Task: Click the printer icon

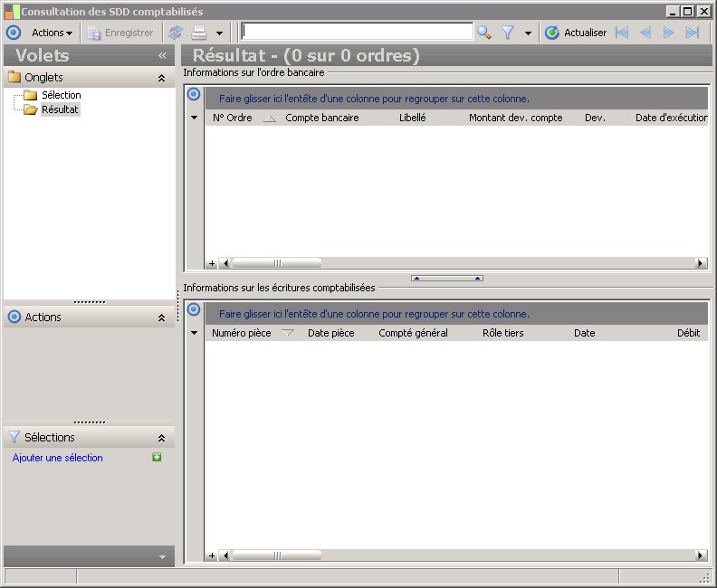Action: point(199,33)
